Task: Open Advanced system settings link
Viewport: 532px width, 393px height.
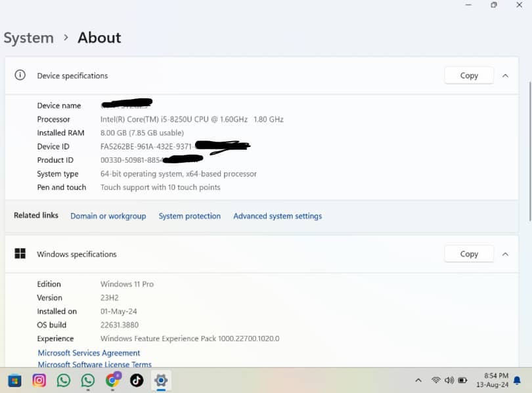Action: 277,216
